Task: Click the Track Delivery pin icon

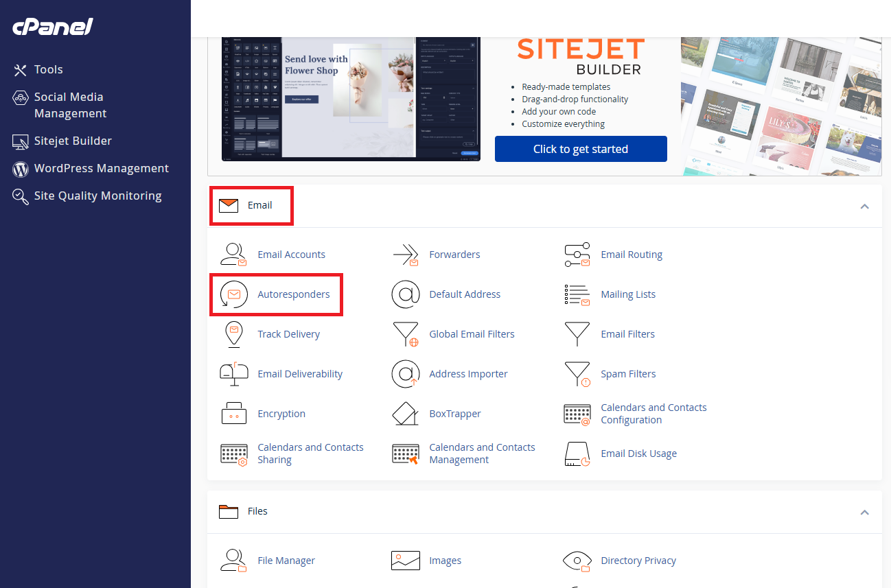Action: (x=233, y=334)
